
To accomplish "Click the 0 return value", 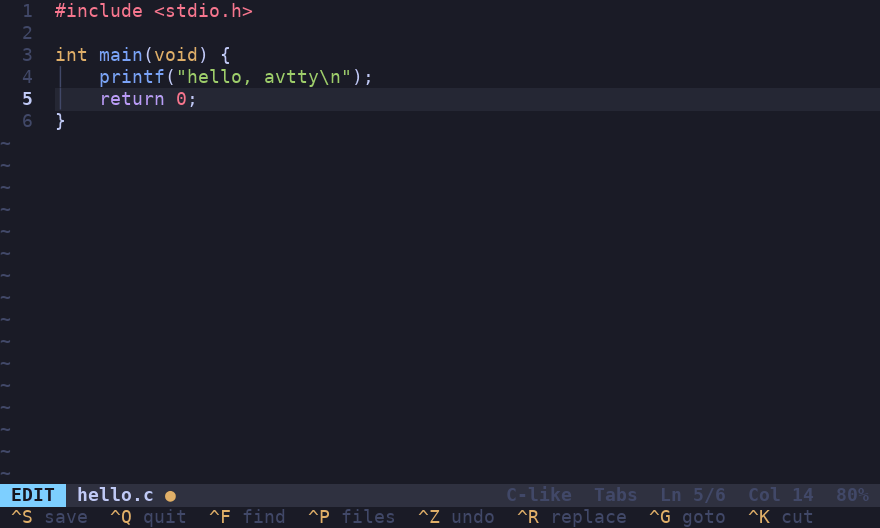I will pos(181,99).
